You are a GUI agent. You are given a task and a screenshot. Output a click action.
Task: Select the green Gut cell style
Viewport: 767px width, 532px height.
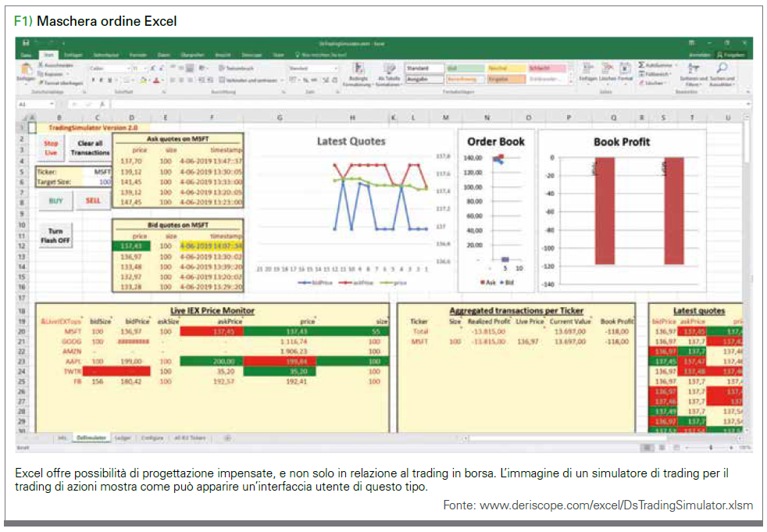[466, 68]
